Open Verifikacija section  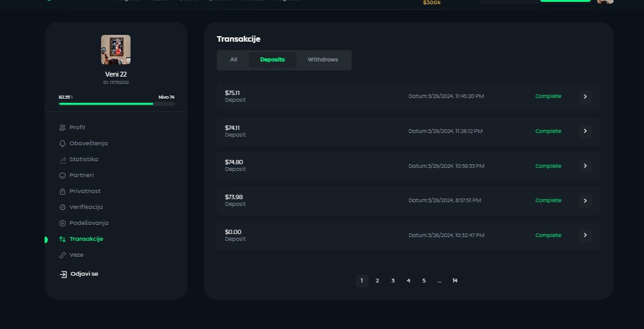coord(86,208)
